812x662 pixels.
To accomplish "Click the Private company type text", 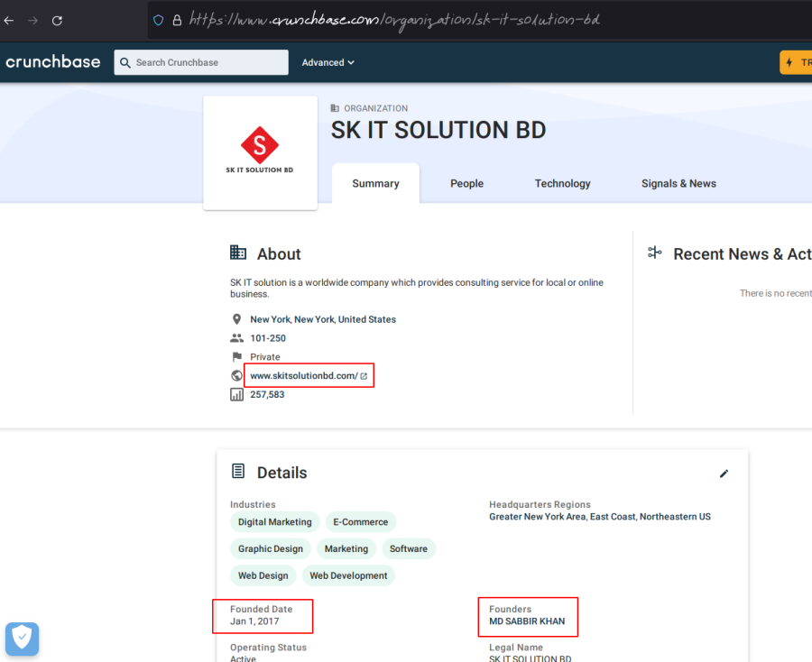I will 265,356.
